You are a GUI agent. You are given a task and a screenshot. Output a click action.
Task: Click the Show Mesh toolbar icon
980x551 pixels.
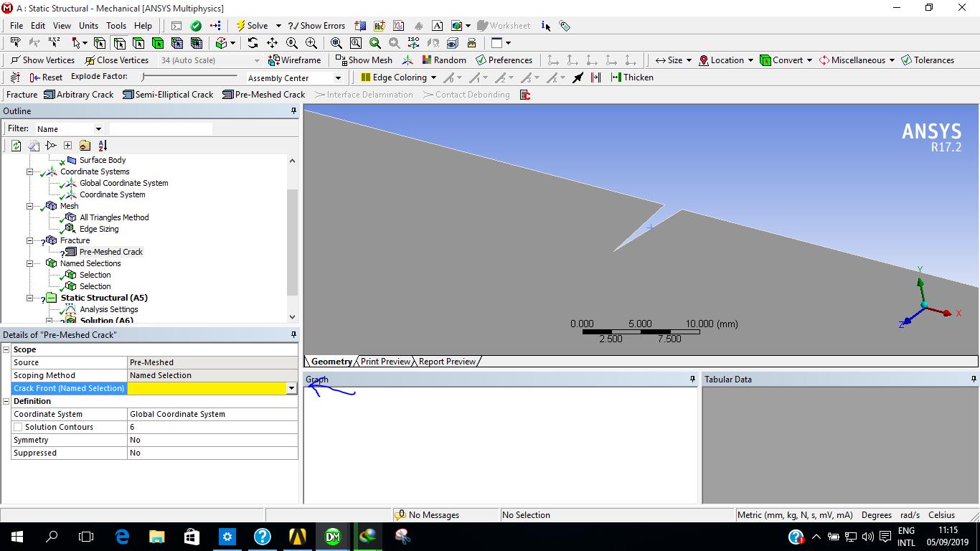point(364,60)
